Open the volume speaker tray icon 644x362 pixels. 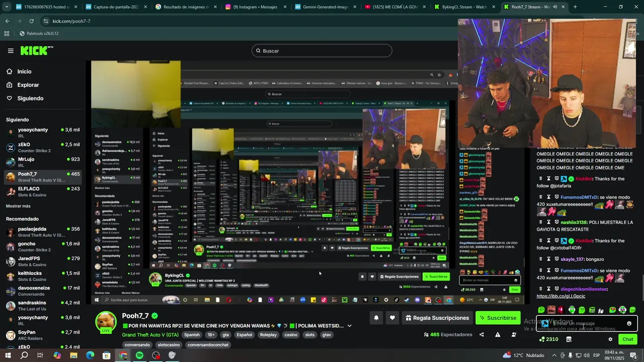pos(587,355)
